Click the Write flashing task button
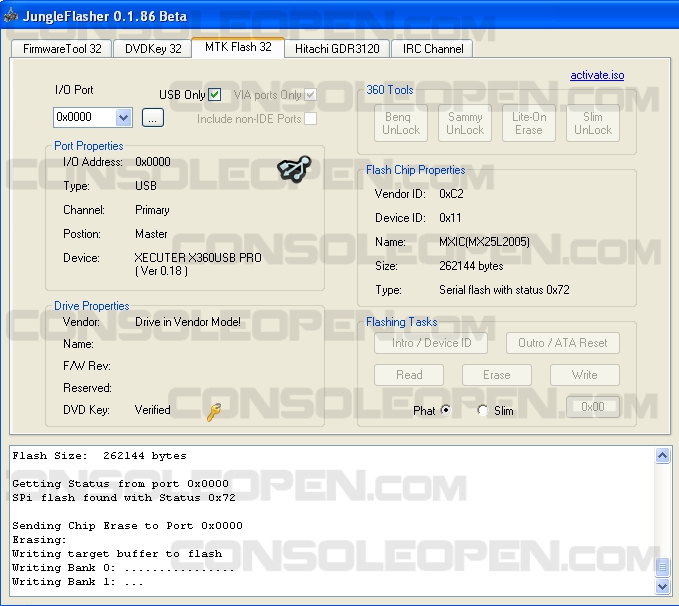Viewport: 679px width, 606px height. point(585,375)
